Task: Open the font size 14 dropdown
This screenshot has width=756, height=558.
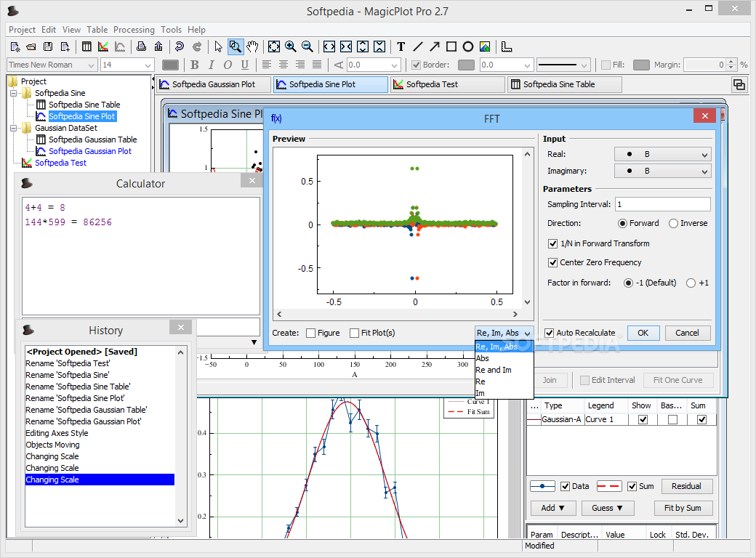Action: [126, 65]
